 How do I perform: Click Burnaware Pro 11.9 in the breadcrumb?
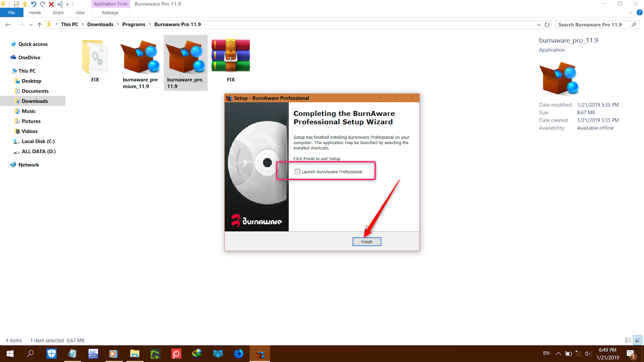click(178, 25)
